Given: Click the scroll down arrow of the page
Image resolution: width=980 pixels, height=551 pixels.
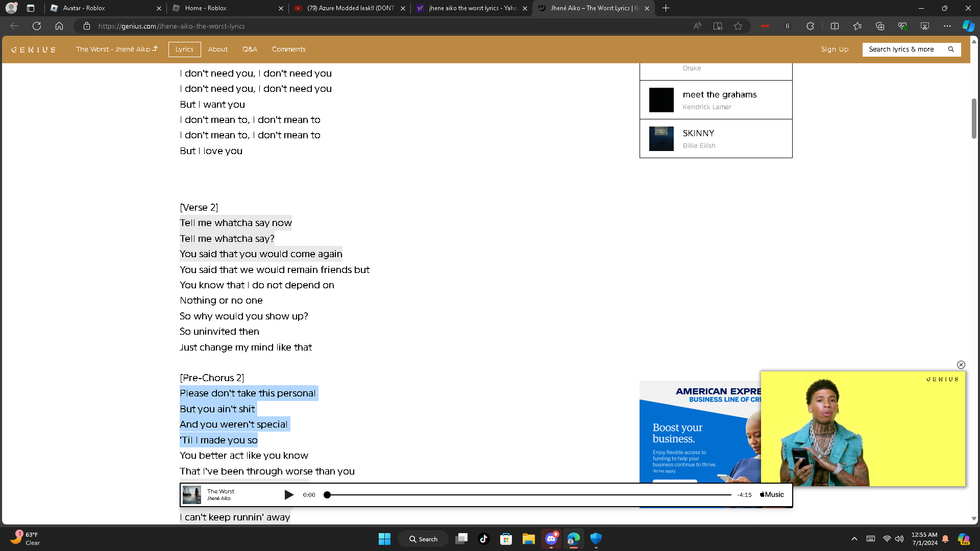Looking at the screenshot, I should tap(974, 518).
